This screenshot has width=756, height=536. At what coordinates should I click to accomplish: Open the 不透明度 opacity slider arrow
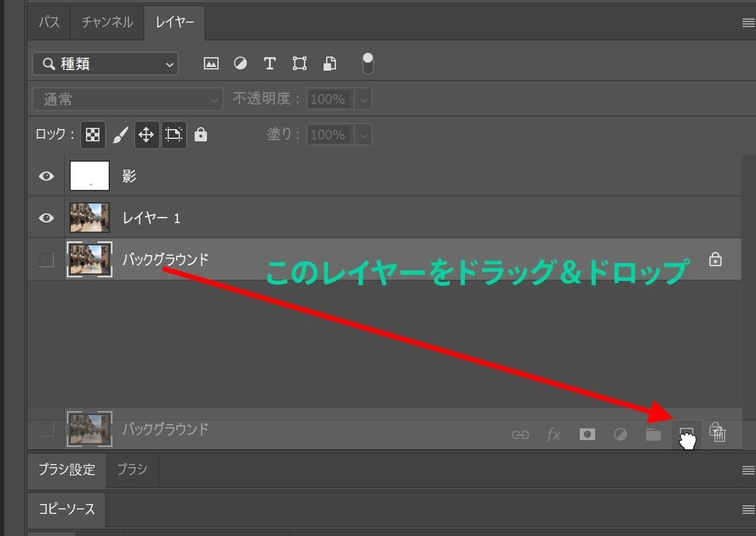364,99
